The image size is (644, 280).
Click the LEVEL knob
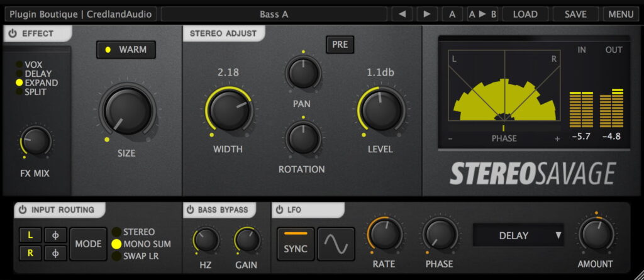(x=381, y=111)
